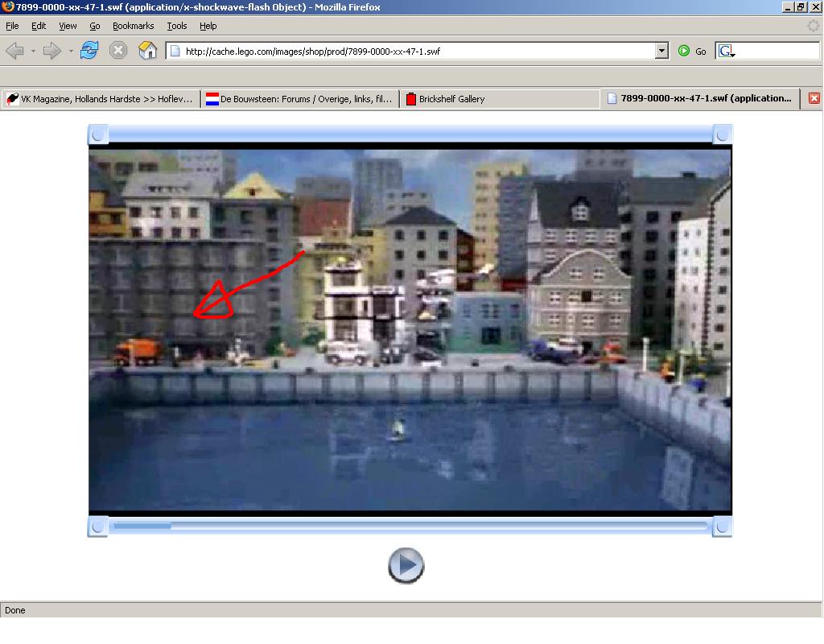Select the 7899-0000-xx-47-1.swf tab
The image size is (824, 644).
tap(699, 98)
